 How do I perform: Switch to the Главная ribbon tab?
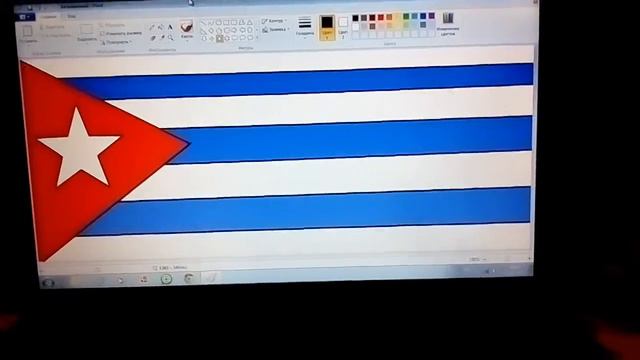tap(48, 17)
